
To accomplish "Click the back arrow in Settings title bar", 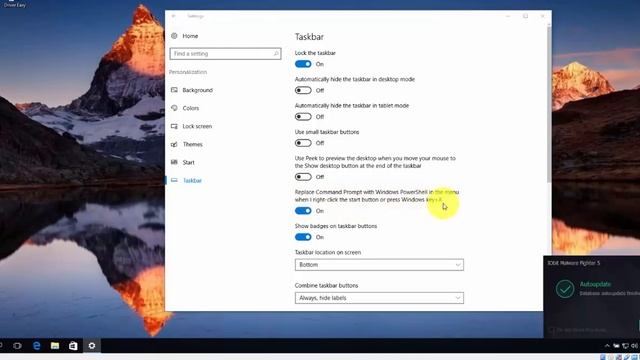I will point(173,16).
